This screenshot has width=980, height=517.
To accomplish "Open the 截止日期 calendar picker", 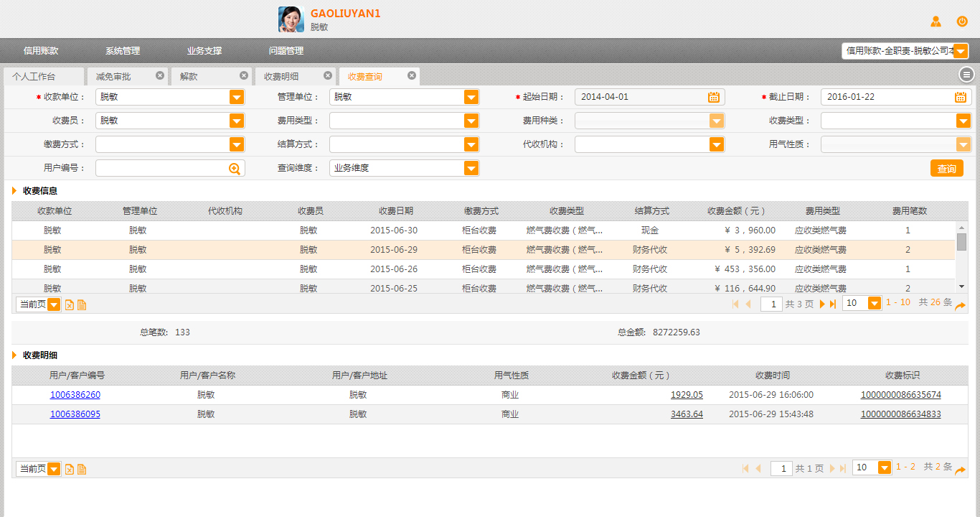I will click(x=960, y=97).
